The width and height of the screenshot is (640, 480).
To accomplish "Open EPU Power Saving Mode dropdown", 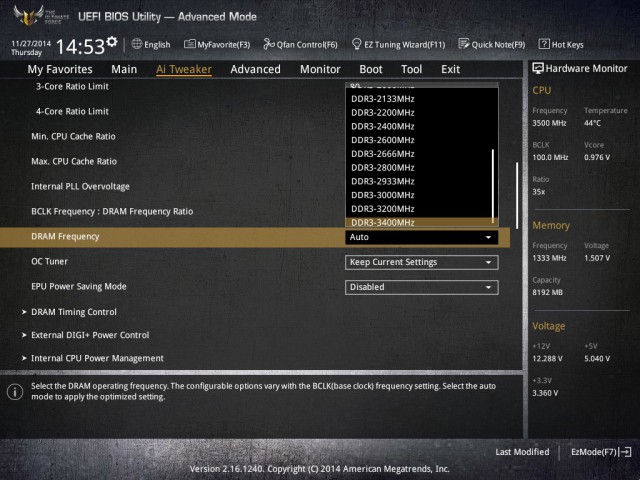I will point(421,287).
